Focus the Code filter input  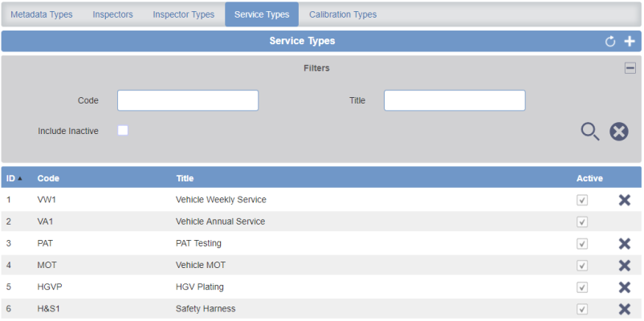pos(188,100)
